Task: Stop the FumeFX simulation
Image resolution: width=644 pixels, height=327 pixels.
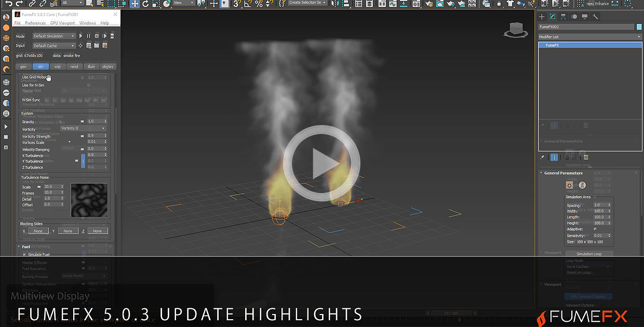Action: click(x=97, y=36)
